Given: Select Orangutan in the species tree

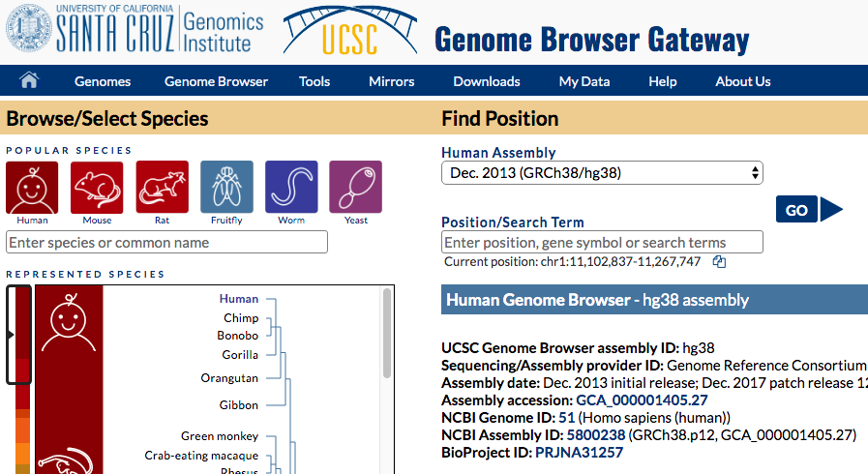Looking at the screenshot, I should pyautogui.click(x=229, y=378).
